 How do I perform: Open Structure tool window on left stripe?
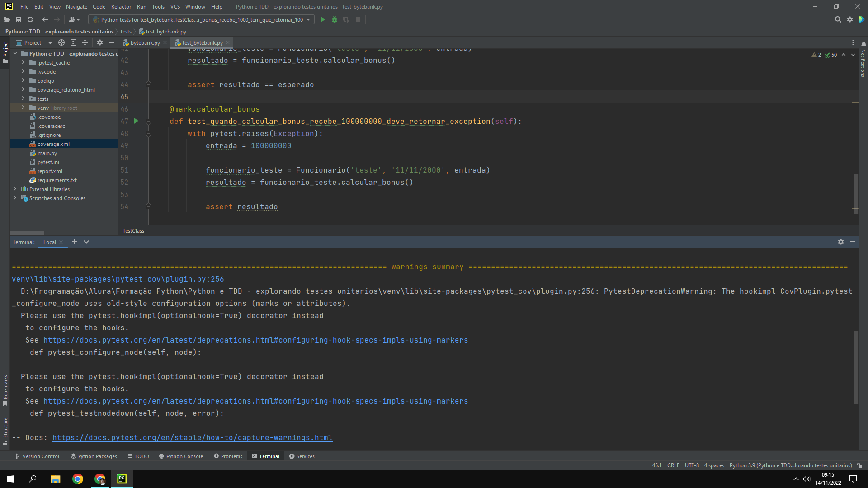pos(5,431)
